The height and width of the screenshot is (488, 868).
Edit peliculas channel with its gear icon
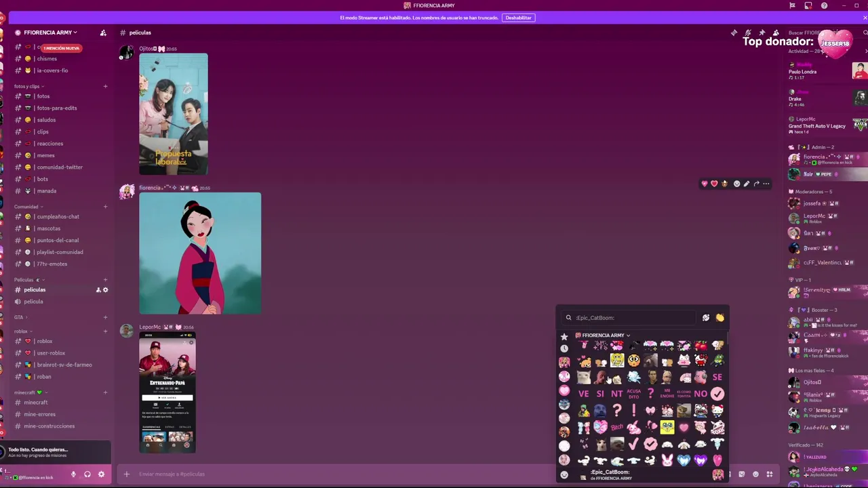105,290
